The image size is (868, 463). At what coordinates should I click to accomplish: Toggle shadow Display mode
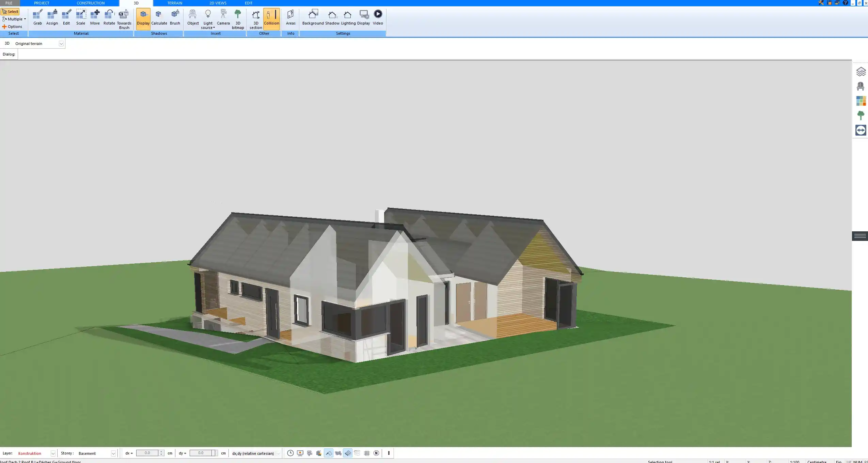click(143, 17)
